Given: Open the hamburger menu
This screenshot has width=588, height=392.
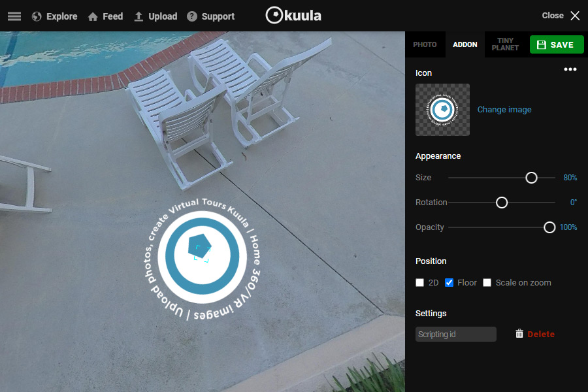Looking at the screenshot, I should coord(14,16).
